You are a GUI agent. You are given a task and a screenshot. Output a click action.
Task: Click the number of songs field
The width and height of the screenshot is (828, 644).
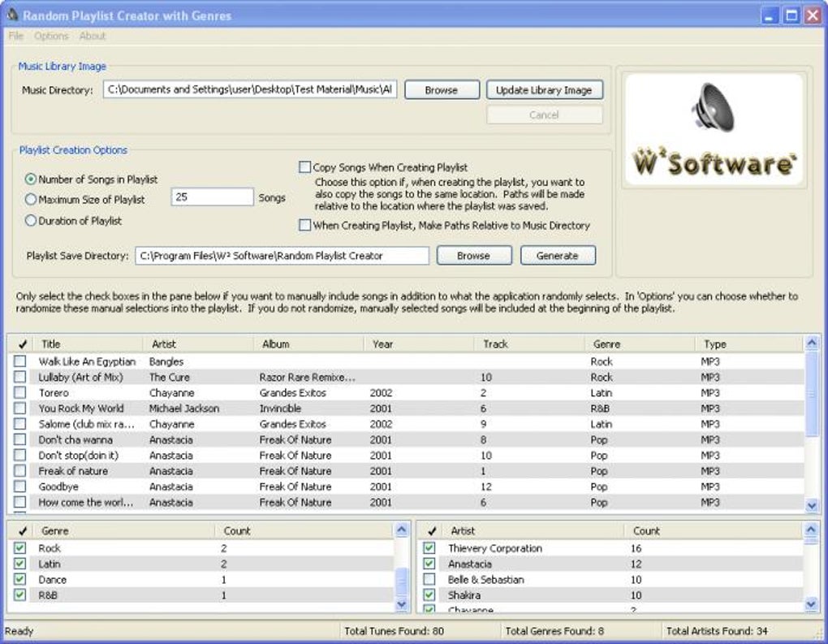(x=213, y=197)
